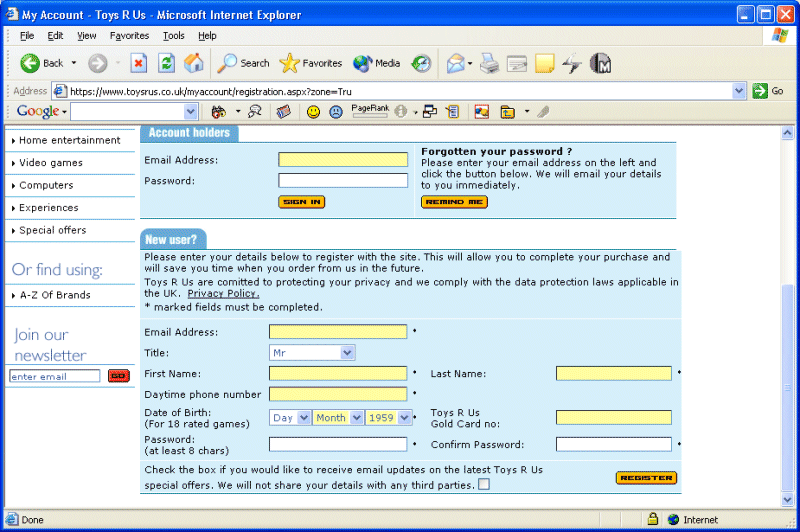
Task: Click the Google toolbar search site icon
Action: pyautogui.click(x=254, y=111)
